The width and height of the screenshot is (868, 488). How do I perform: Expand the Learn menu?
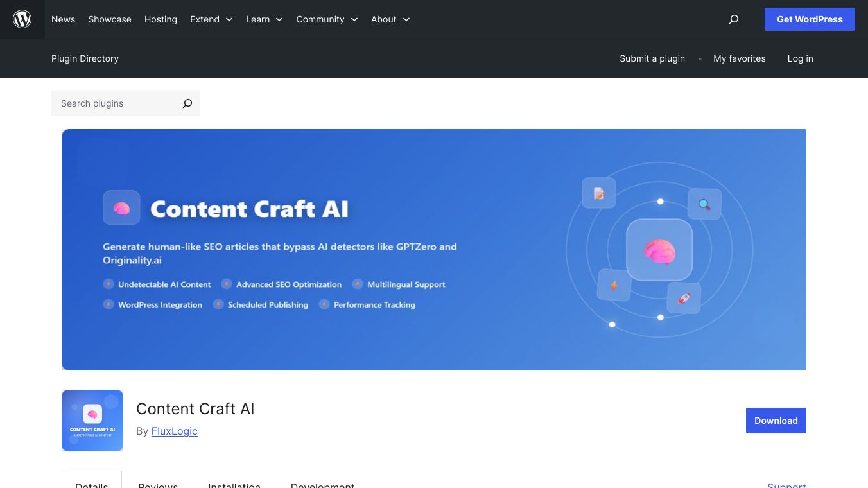pos(265,19)
